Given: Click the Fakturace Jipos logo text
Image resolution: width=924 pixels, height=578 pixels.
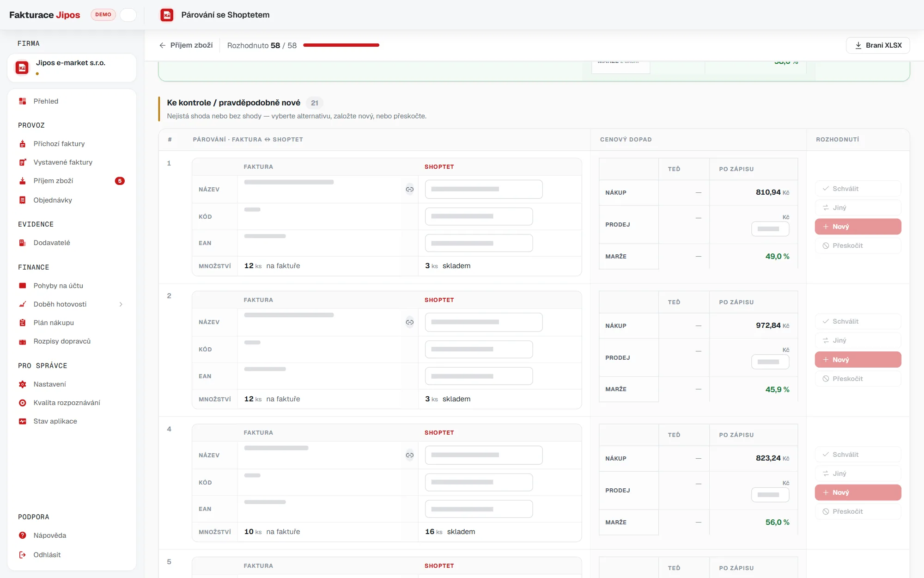Looking at the screenshot, I should pos(45,15).
